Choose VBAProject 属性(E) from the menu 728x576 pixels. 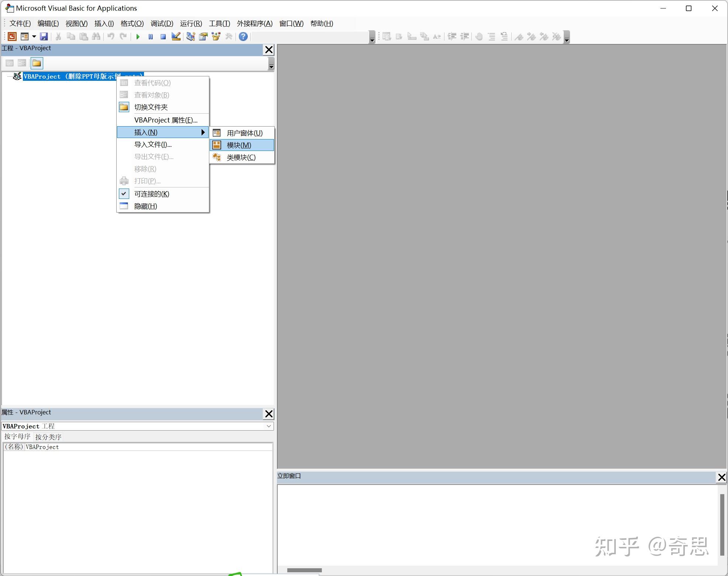click(165, 120)
